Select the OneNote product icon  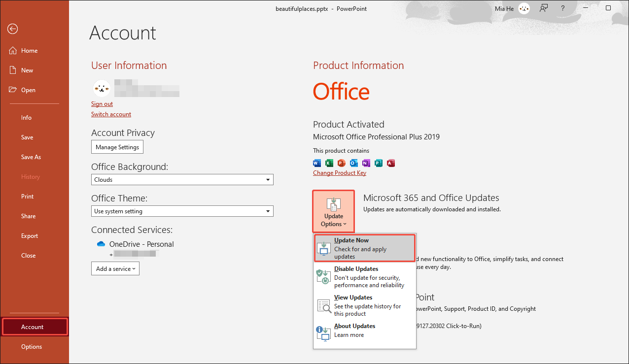(x=366, y=163)
